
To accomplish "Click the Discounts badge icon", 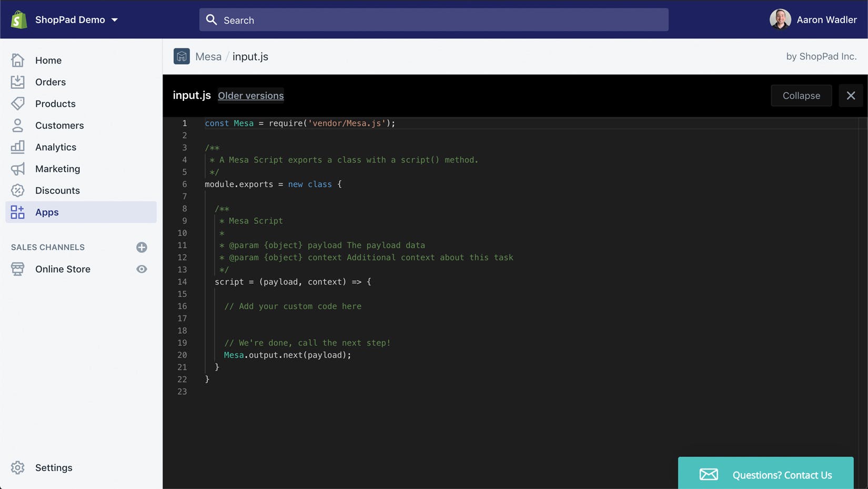I will (17, 190).
